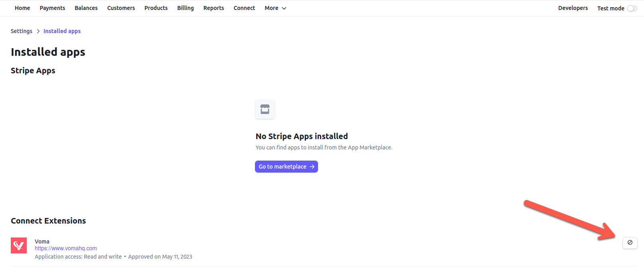Click the Voma app logo

pos(19,245)
